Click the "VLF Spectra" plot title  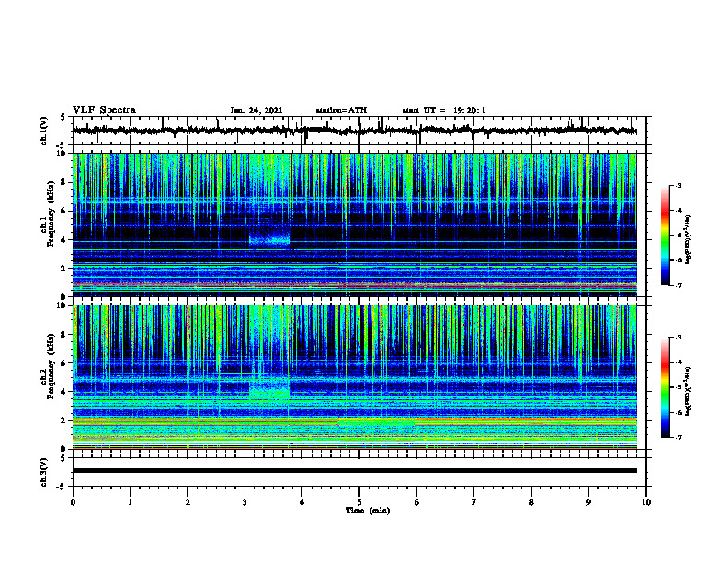(x=104, y=110)
